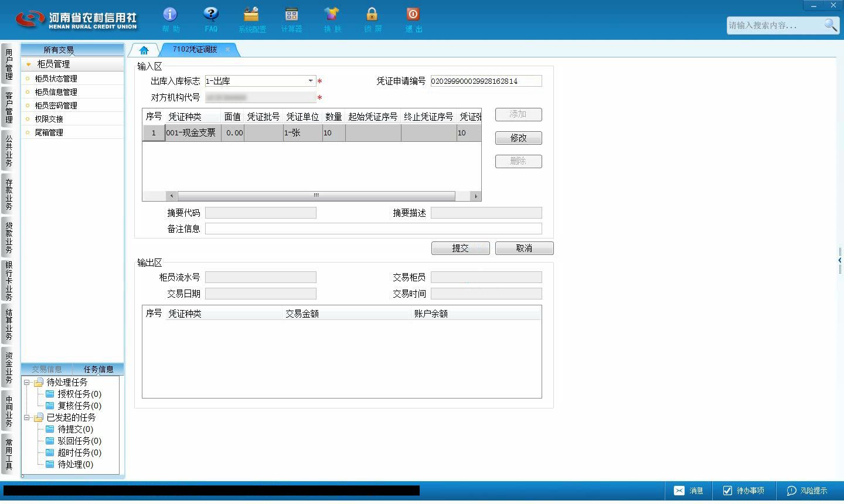This screenshot has width=844, height=504.
Task: Click the 所有交易 header
Action: (59, 50)
